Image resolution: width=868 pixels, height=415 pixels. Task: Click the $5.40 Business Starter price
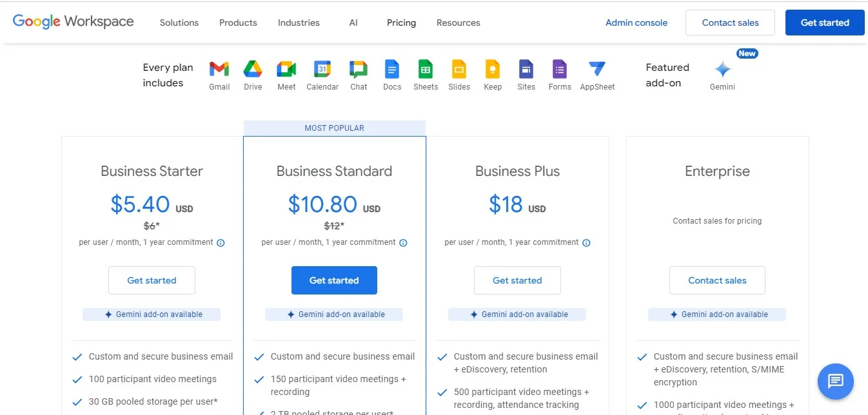click(140, 204)
